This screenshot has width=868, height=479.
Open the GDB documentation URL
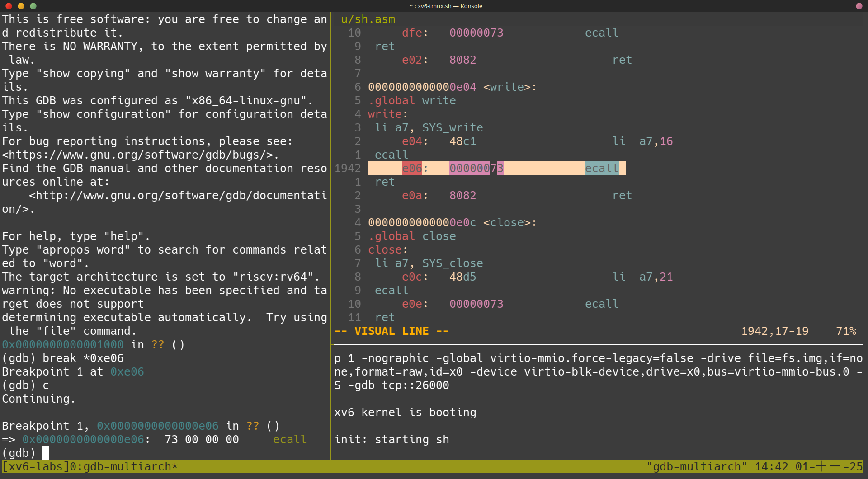pyautogui.click(x=178, y=196)
